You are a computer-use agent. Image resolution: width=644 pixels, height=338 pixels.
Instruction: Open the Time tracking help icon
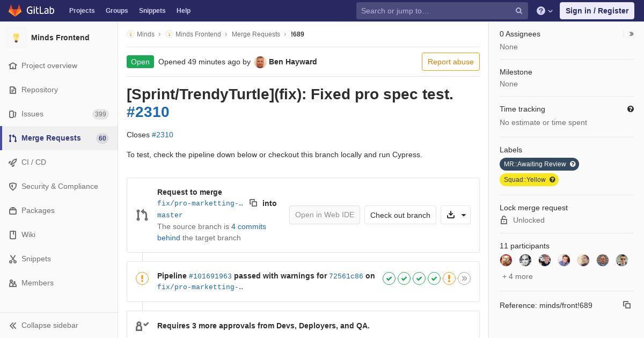(631, 109)
